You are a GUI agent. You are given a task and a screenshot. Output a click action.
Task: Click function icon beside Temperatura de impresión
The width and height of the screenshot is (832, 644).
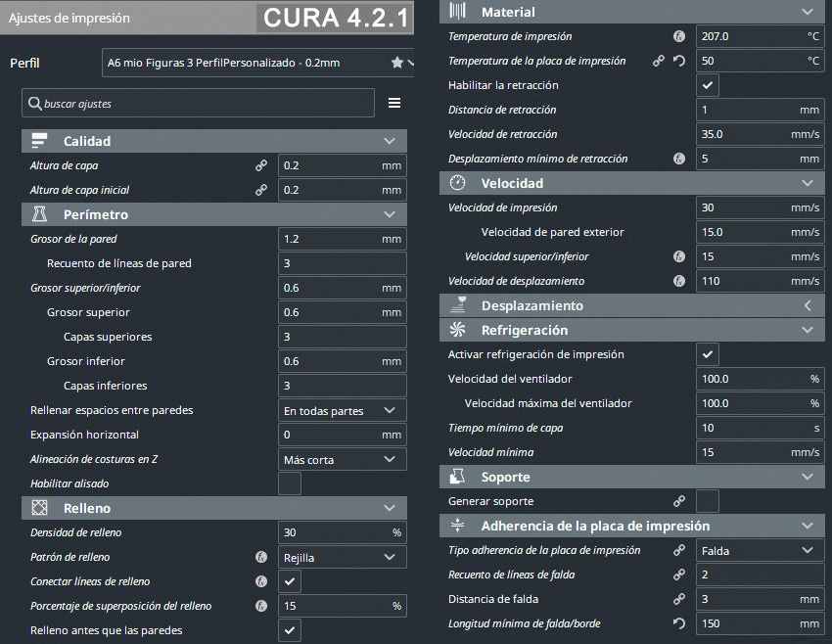click(679, 36)
